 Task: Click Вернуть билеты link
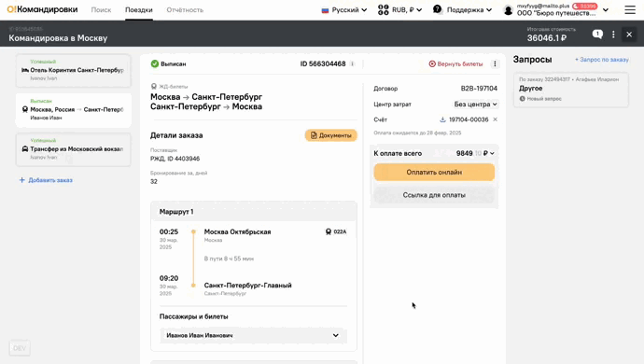(455, 64)
